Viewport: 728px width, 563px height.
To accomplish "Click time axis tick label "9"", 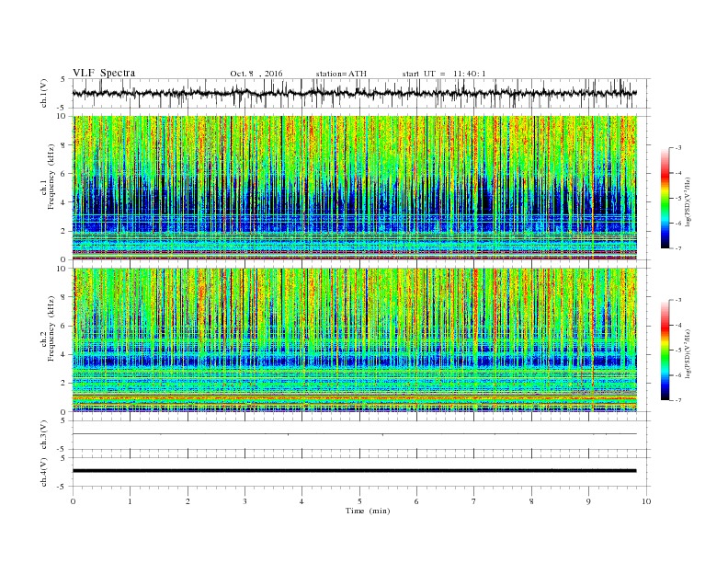I will coord(588,501).
